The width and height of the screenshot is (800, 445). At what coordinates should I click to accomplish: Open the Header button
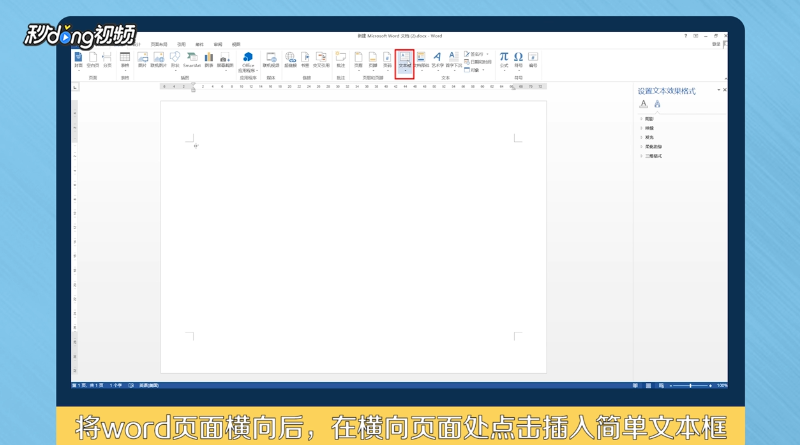pyautogui.click(x=358, y=60)
